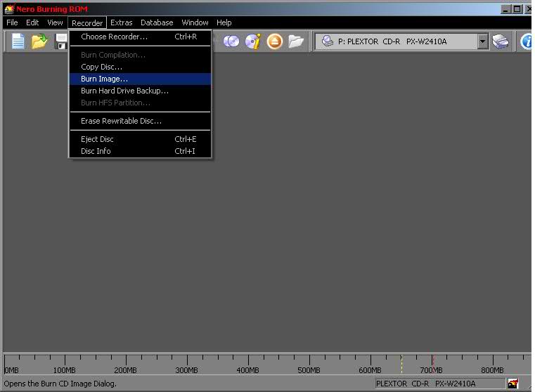Click Burn Hard Drive Backup entry

[x=124, y=91]
